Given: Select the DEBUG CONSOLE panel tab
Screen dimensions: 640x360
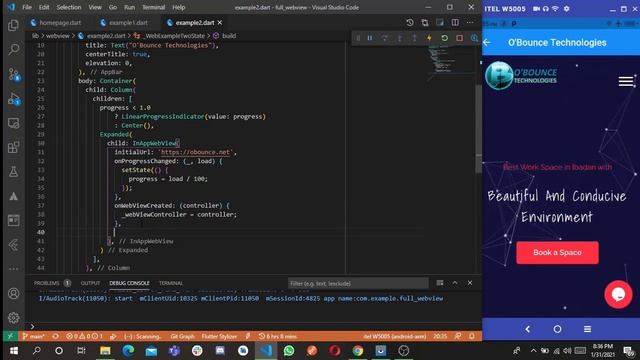Looking at the screenshot, I should point(129,283).
